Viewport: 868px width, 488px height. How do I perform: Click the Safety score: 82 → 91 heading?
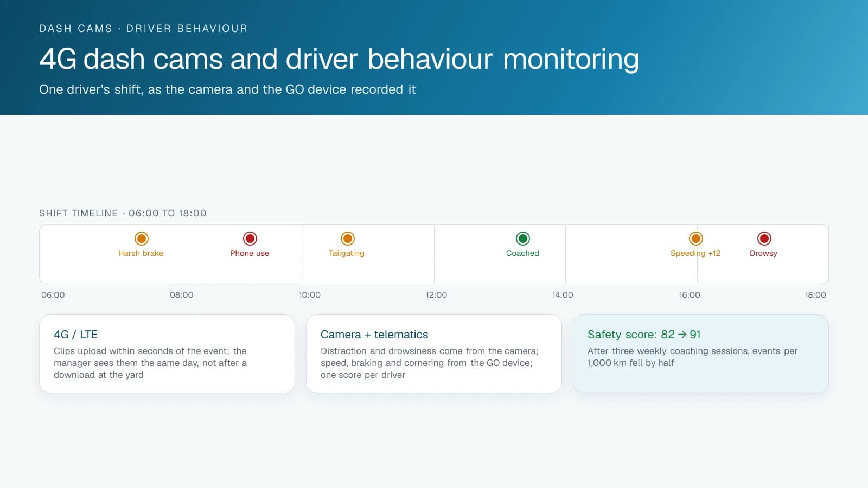pyautogui.click(x=644, y=335)
